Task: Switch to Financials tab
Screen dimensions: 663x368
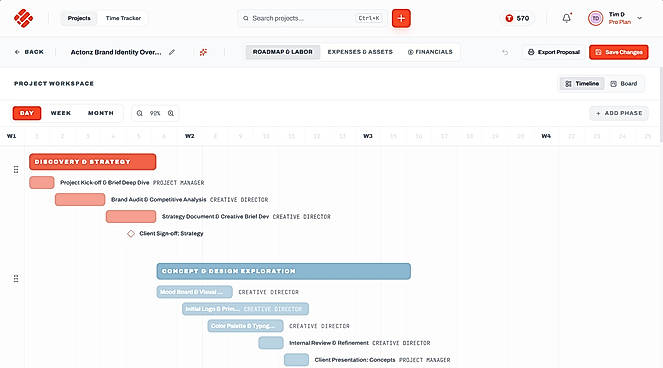Action: click(x=430, y=52)
